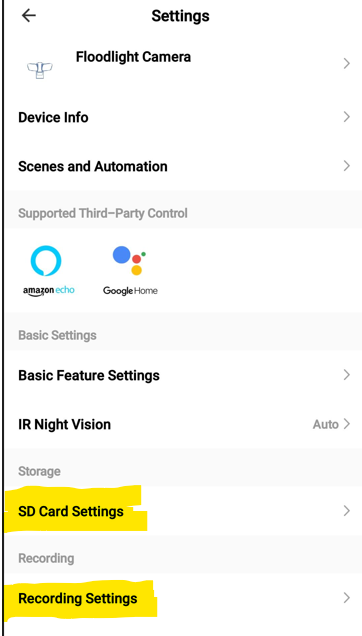This screenshot has width=362, height=636.
Task: Tap the back arrow icon
Action: [29, 16]
